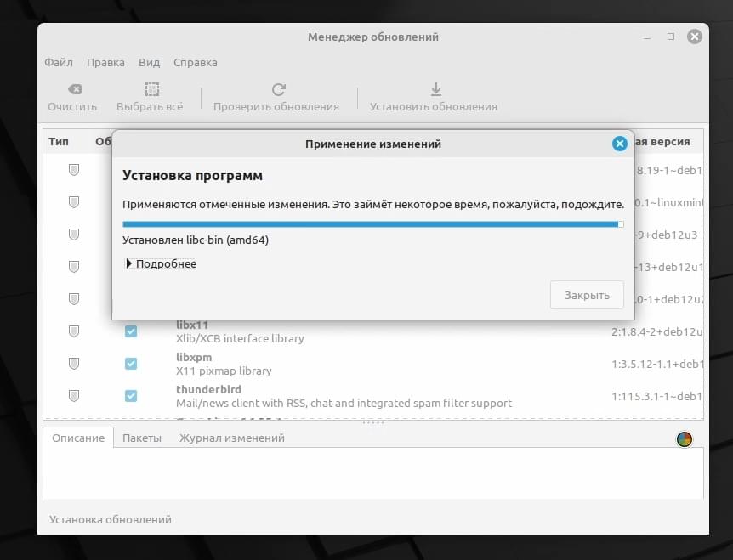Image resolution: width=733 pixels, height=560 pixels.
Task: Click the Установить обновления toolbar label
Action: [x=434, y=106]
